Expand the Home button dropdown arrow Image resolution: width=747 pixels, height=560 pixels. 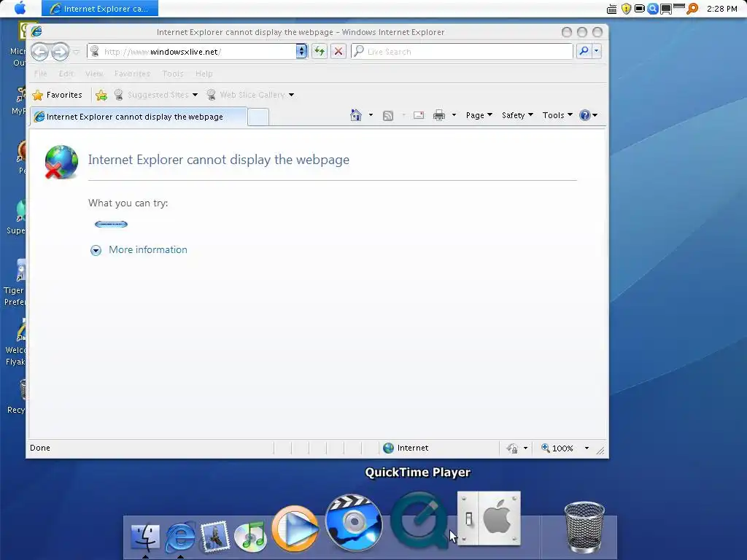tap(371, 115)
